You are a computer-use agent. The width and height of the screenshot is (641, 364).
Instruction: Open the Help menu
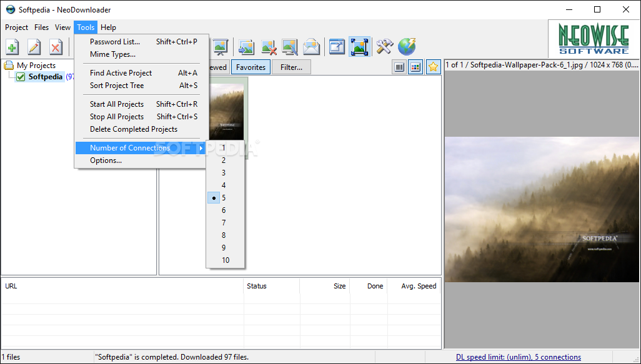(x=108, y=27)
